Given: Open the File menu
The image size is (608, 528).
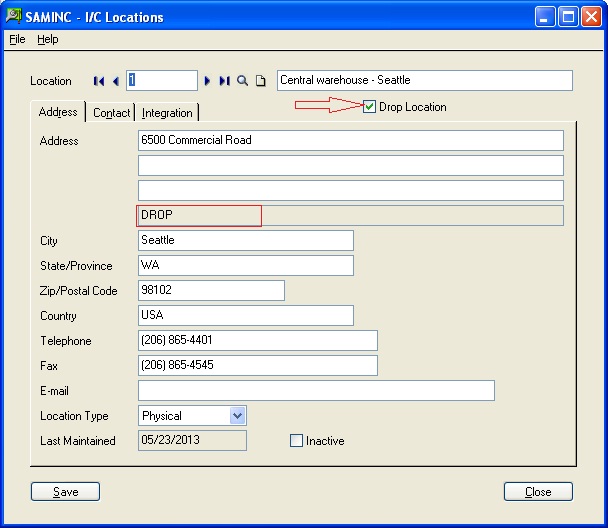Looking at the screenshot, I should (x=17, y=39).
